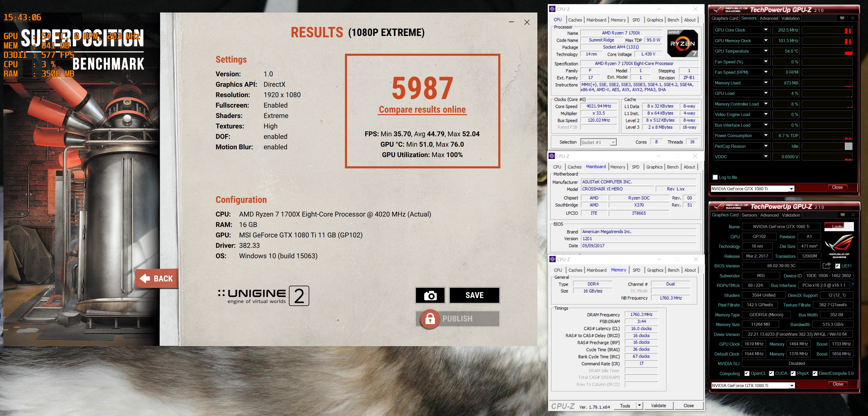
Task: Click the camera icon in the GPU-Z Graphics Card window
Action: 842,215
